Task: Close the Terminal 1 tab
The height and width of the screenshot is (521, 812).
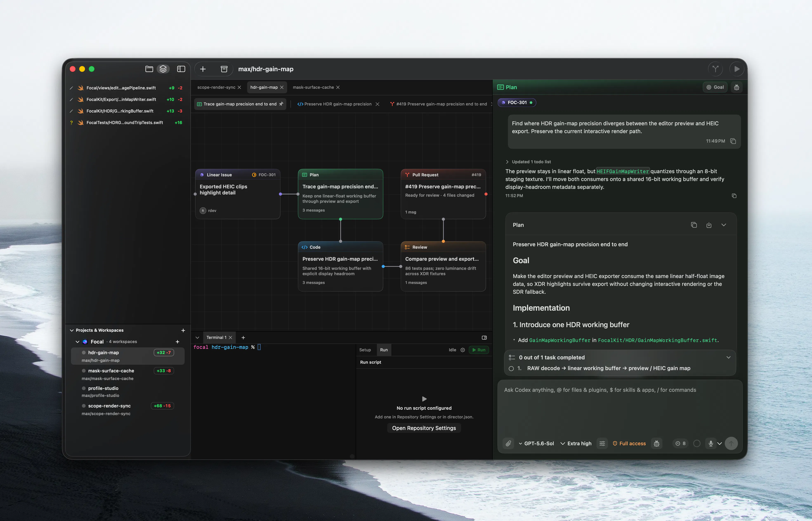Action: 231,338
